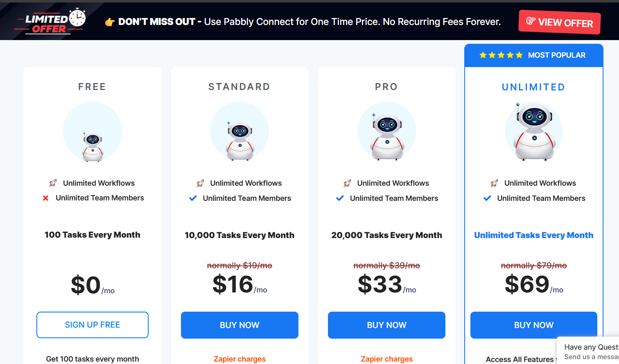
Task: Click Zapier charges link under Standard plan
Action: click(239, 359)
